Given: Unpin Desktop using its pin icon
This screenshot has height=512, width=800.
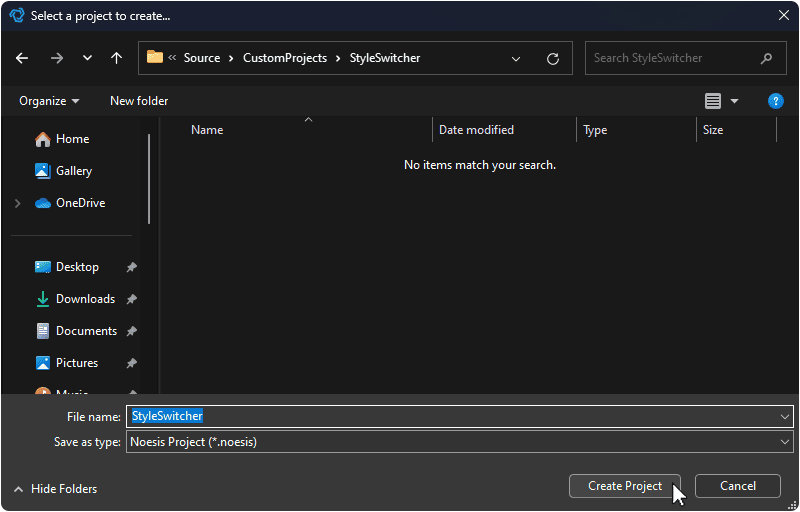Looking at the screenshot, I should 132,267.
